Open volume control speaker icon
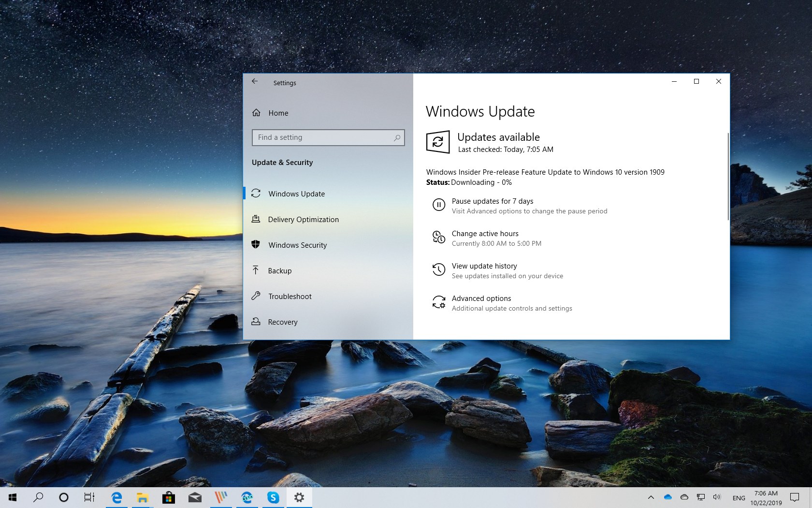This screenshot has width=812, height=508. pos(717,497)
